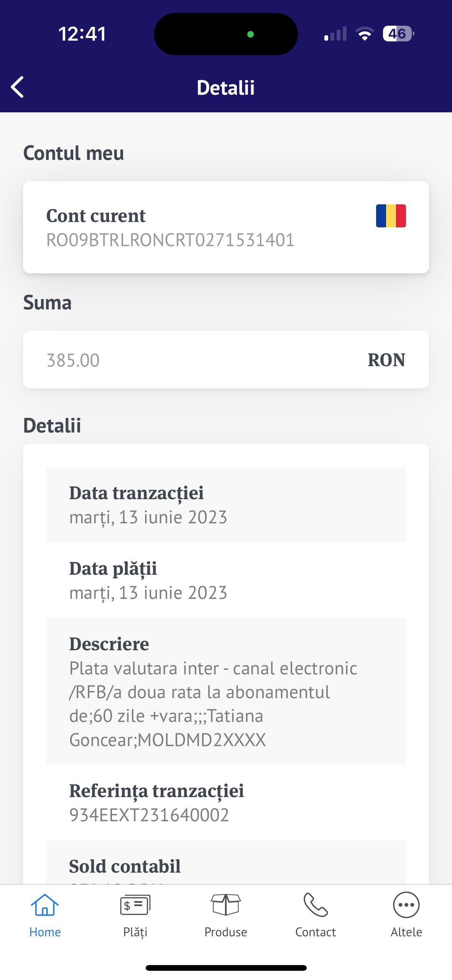Tap the RON currency label

click(x=386, y=360)
